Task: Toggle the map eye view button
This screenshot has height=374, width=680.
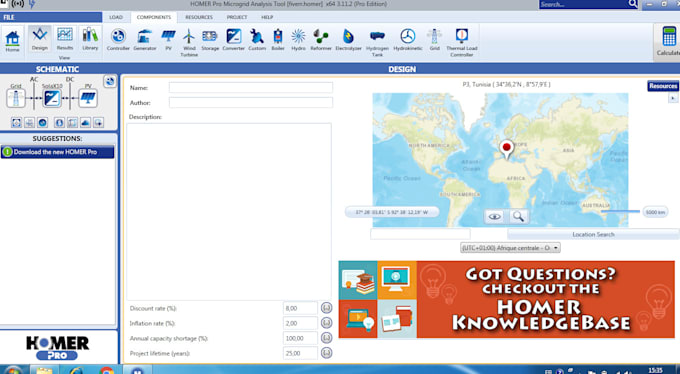Action: 495,217
